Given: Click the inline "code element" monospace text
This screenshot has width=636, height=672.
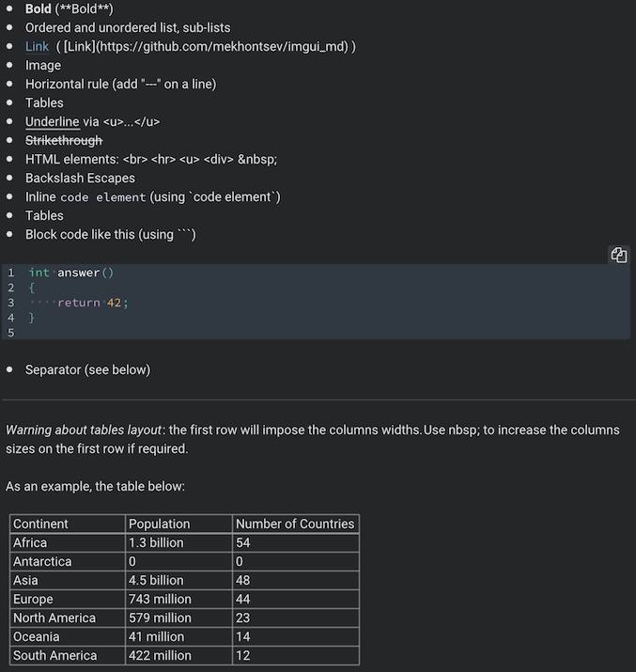Looking at the screenshot, I should (103, 197).
